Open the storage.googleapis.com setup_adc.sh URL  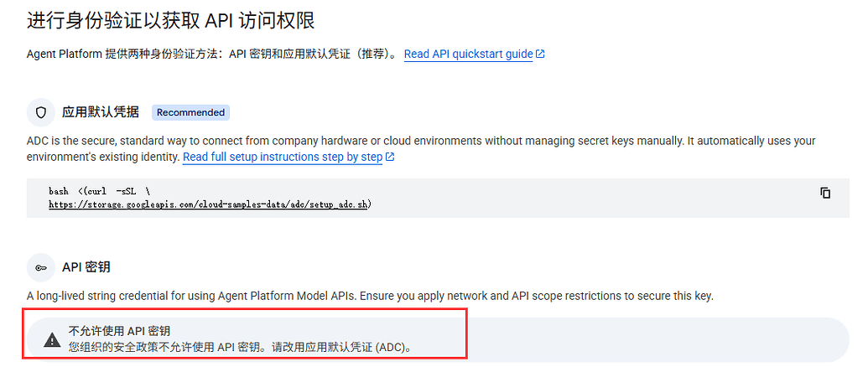209,204
